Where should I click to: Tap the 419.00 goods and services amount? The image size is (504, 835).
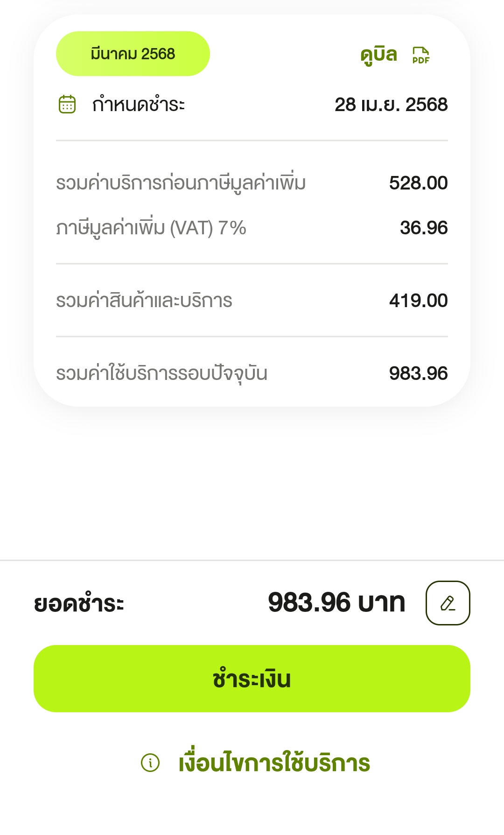pos(418,301)
